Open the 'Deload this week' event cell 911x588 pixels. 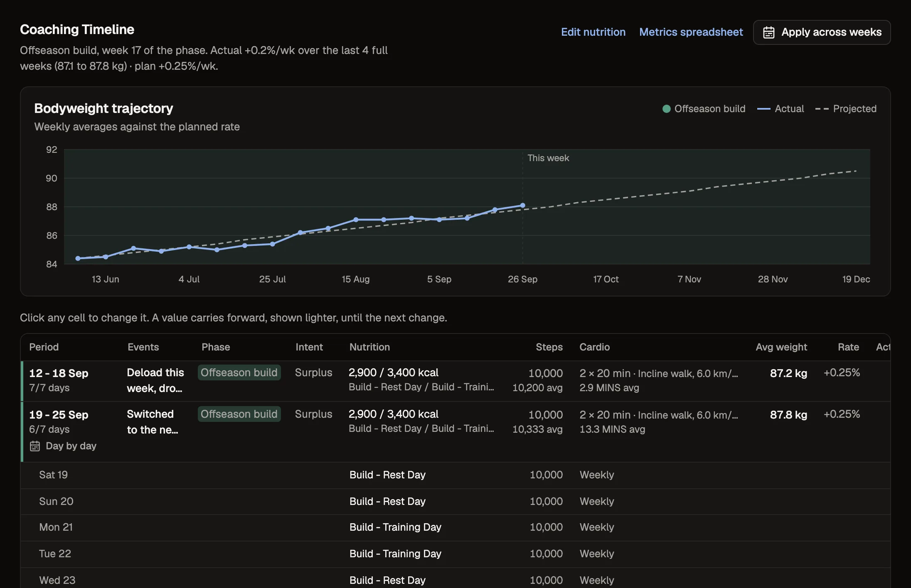tap(155, 380)
